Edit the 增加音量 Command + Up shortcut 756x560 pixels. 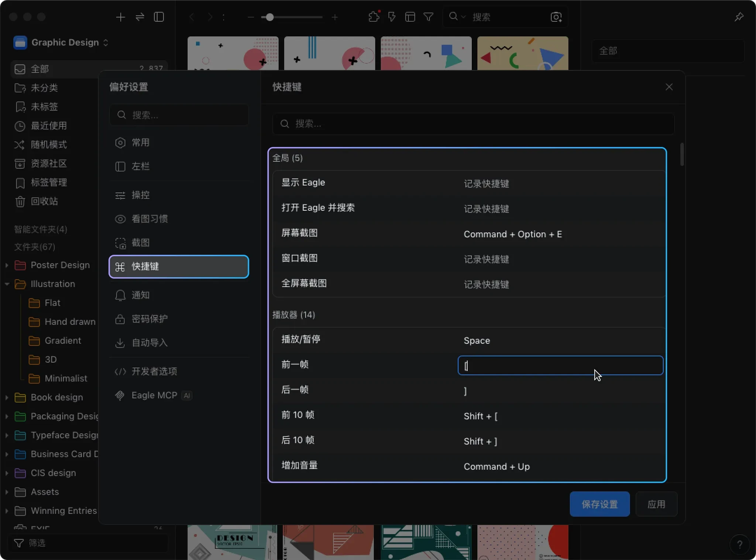pos(560,466)
